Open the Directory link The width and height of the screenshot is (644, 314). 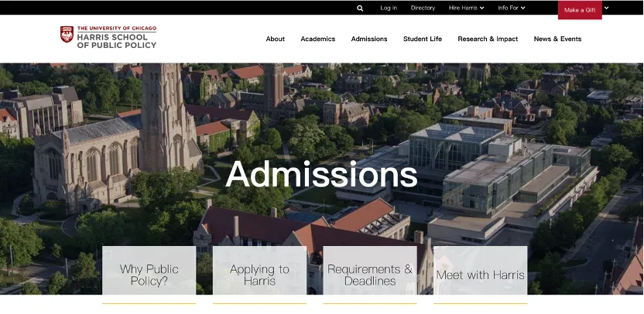click(423, 8)
